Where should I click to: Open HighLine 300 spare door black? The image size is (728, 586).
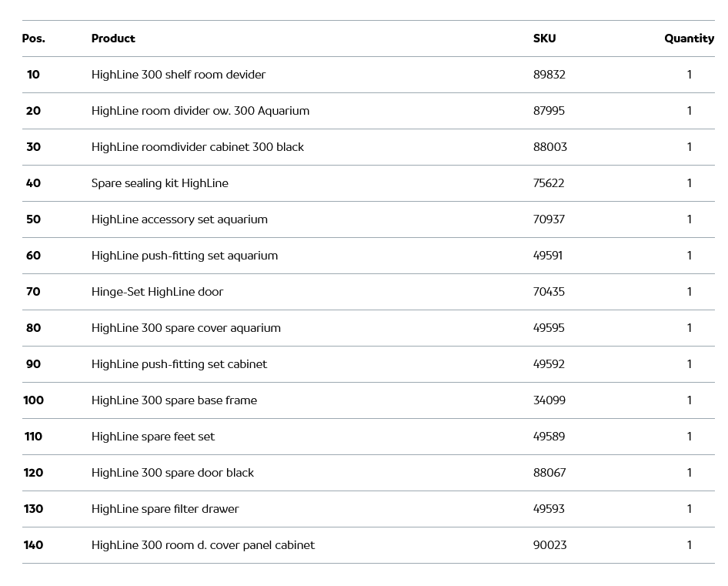tap(172, 473)
